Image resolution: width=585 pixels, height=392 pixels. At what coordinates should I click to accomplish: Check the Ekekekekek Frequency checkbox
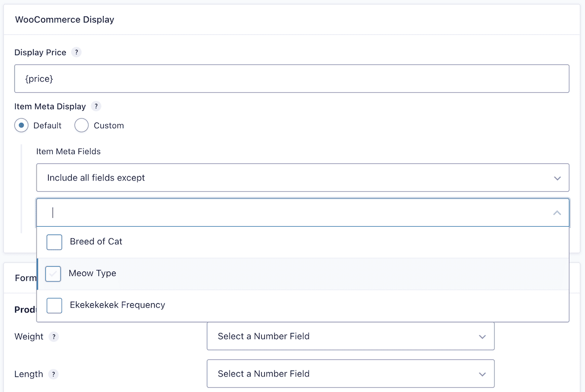click(x=54, y=305)
